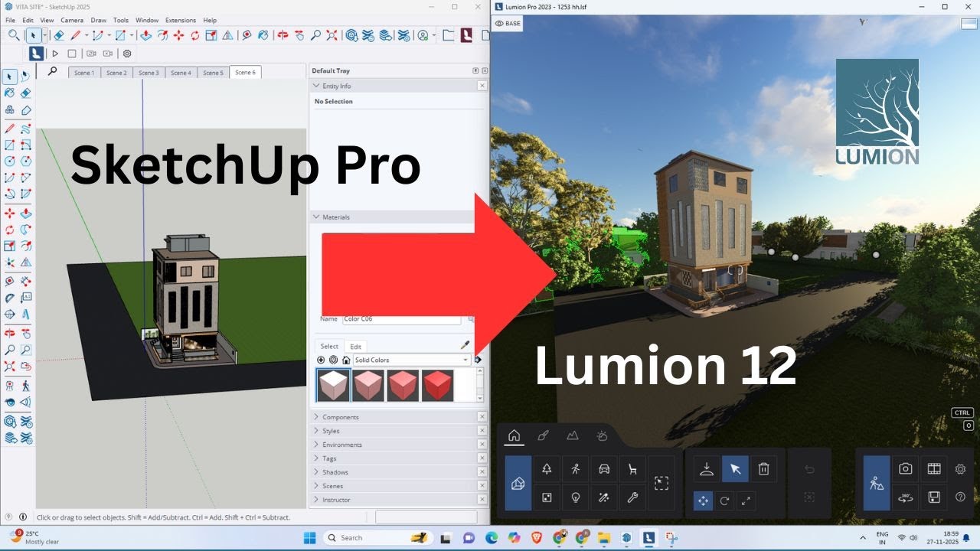
Task: Open Lumion utilities wrench category
Action: point(632,497)
